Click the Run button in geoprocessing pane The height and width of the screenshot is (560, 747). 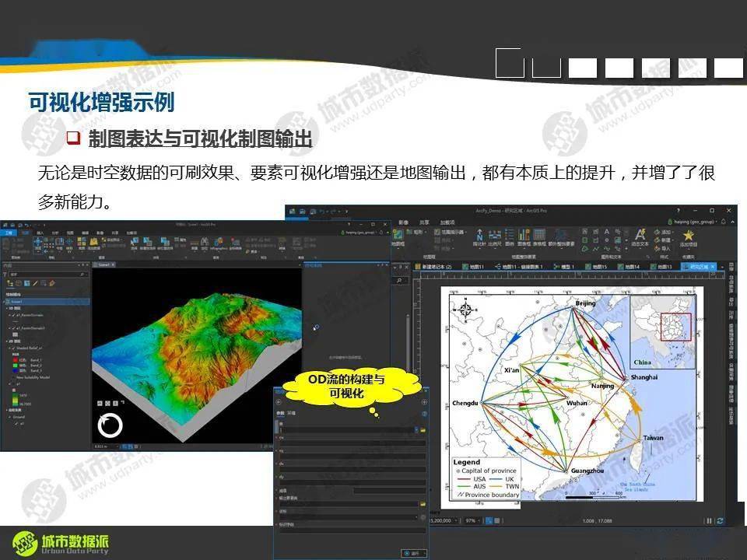[412, 553]
